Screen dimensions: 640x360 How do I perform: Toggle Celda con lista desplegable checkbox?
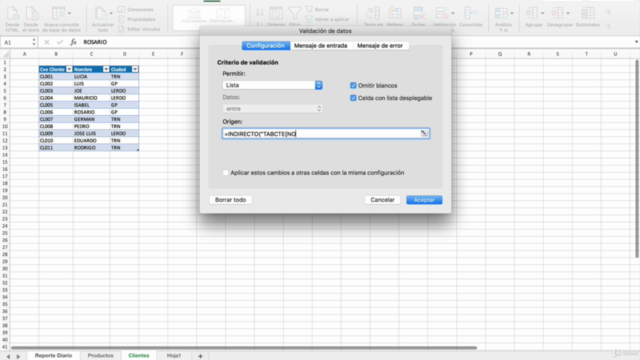coord(353,98)
